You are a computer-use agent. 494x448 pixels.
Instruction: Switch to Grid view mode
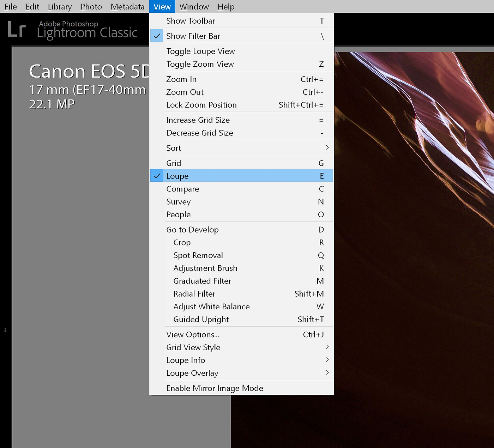click(242, 163)
